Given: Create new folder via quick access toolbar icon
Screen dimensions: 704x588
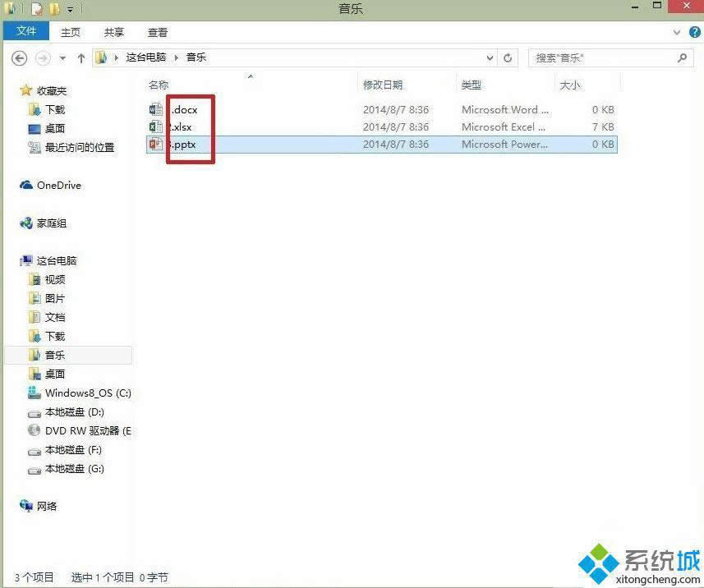Looking at the screenshot, I should (54, 7).
